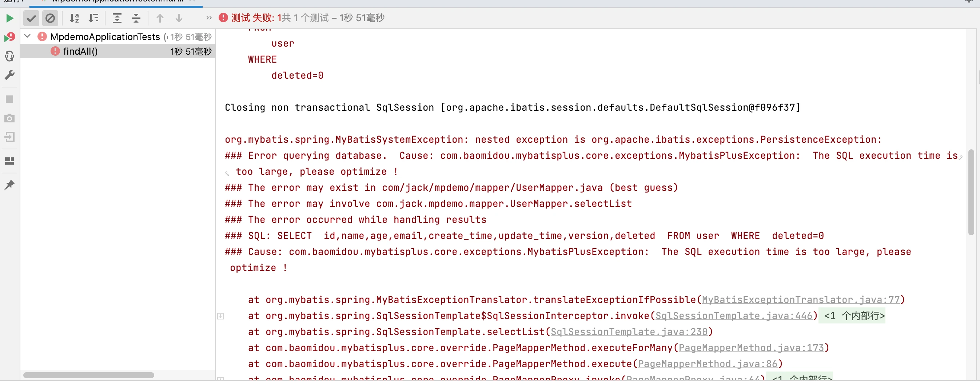Image resolution: width=980 pixels, height=381 pixels.
Task: Click fold plus icon beside SqlSessionInterceptor line
Action: 220,316
